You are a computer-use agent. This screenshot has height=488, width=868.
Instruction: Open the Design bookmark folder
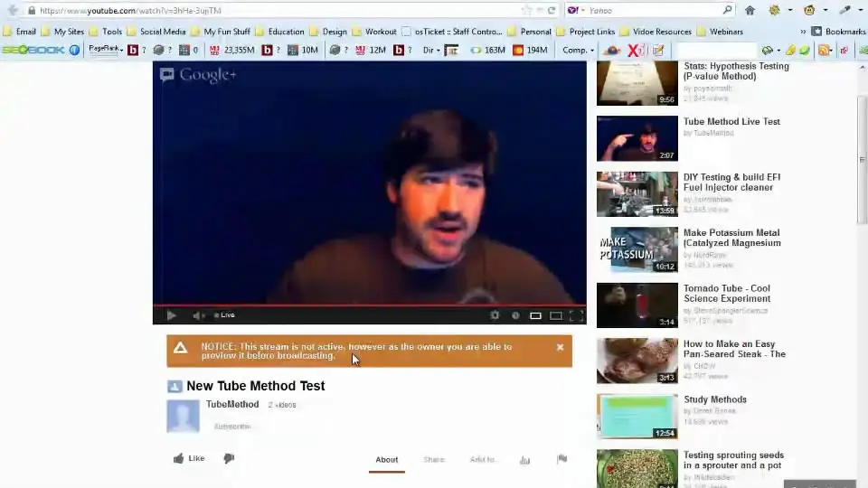329,32
